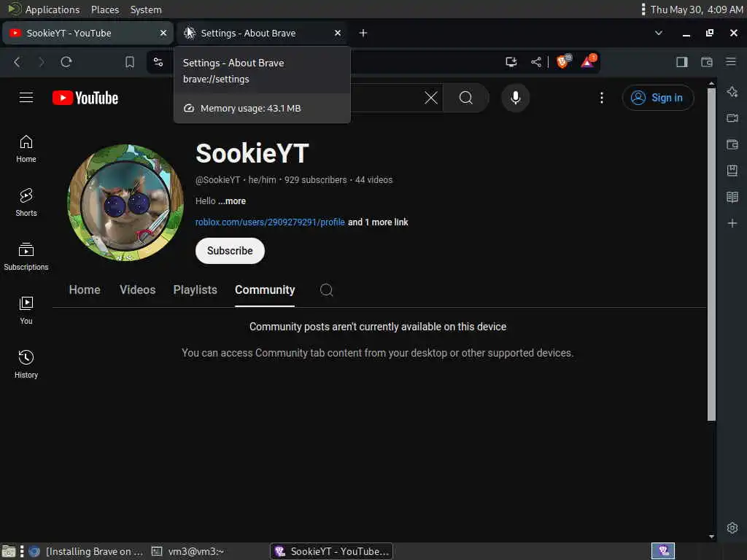This screenshot has width=747, height=560.
Task: Open reading list in the Brave sidebar
Action: tap(732, 197)
